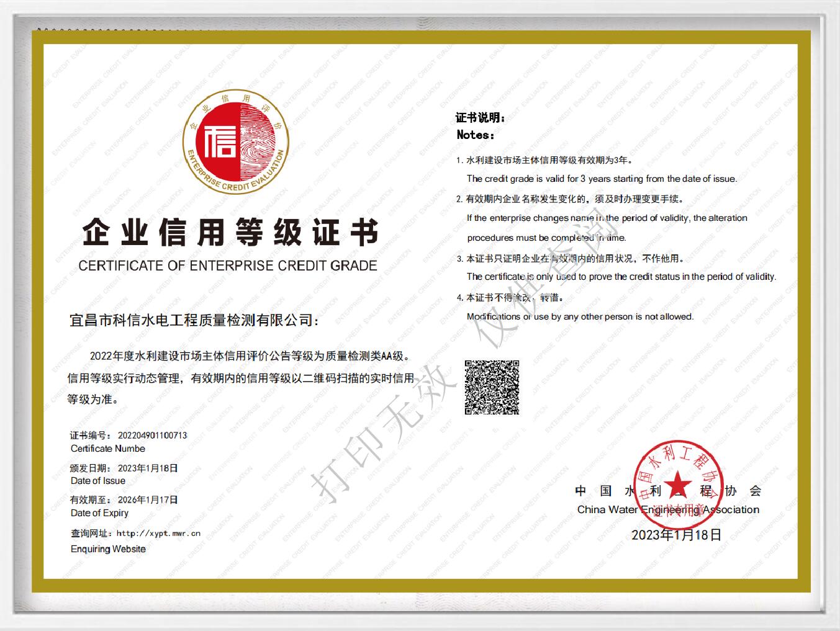
Task: Expand the Date of Expiry entry
Action: point(99,513)
